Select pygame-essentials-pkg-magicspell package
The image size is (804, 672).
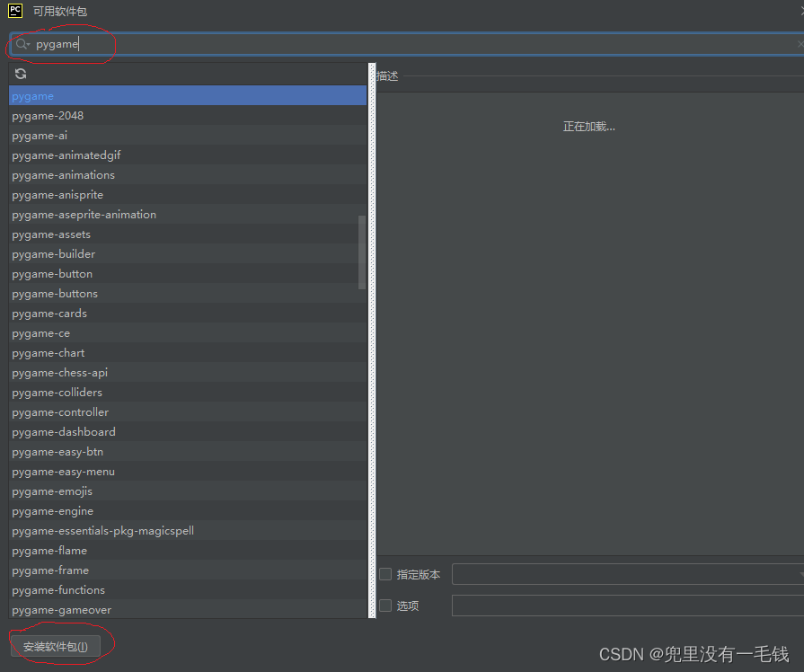pyautogui.click(x=188, y=530)
